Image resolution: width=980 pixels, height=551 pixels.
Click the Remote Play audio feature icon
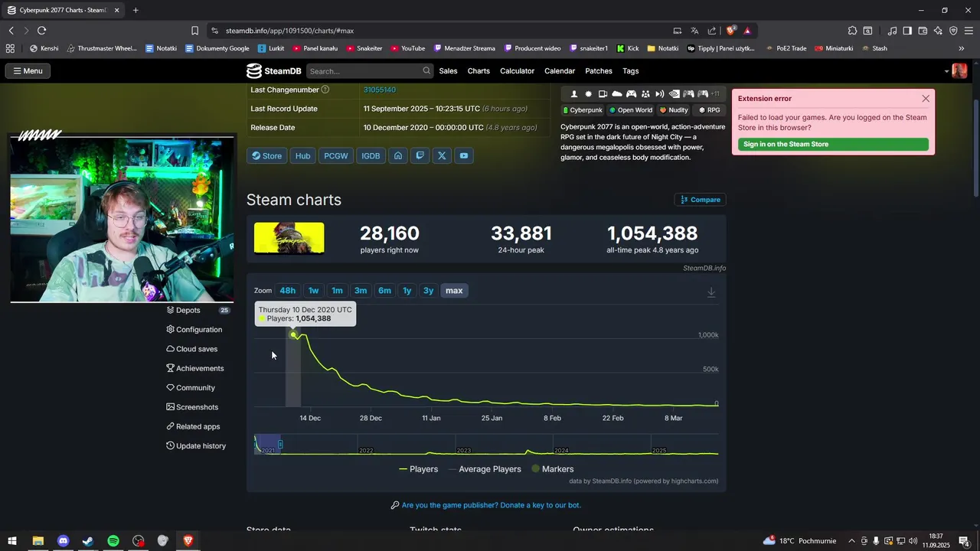pos(660,94)
